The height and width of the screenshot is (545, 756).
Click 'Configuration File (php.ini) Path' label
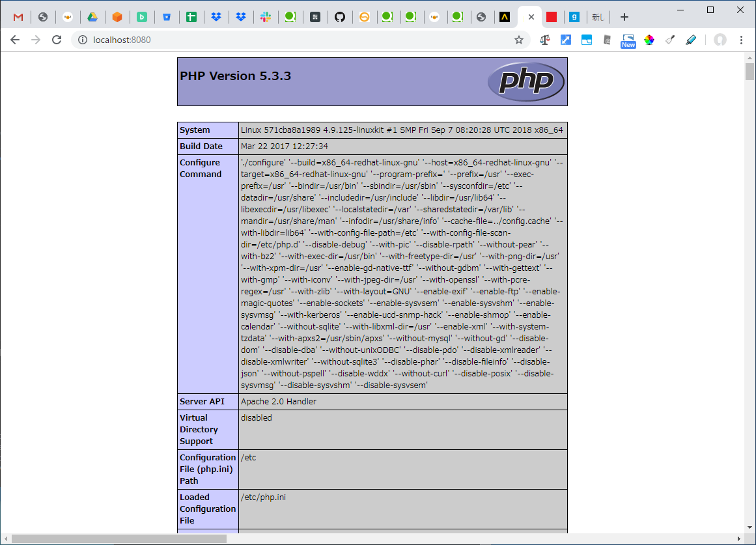tap(208, 469)
